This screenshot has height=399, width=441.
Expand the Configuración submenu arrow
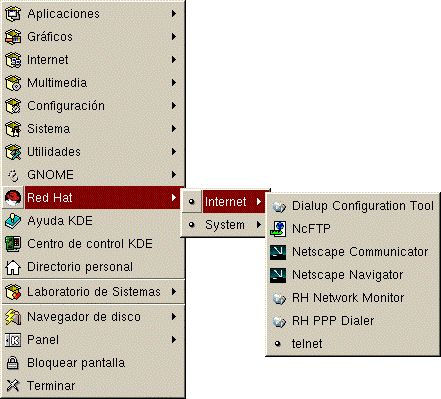(x=174, y=106)
